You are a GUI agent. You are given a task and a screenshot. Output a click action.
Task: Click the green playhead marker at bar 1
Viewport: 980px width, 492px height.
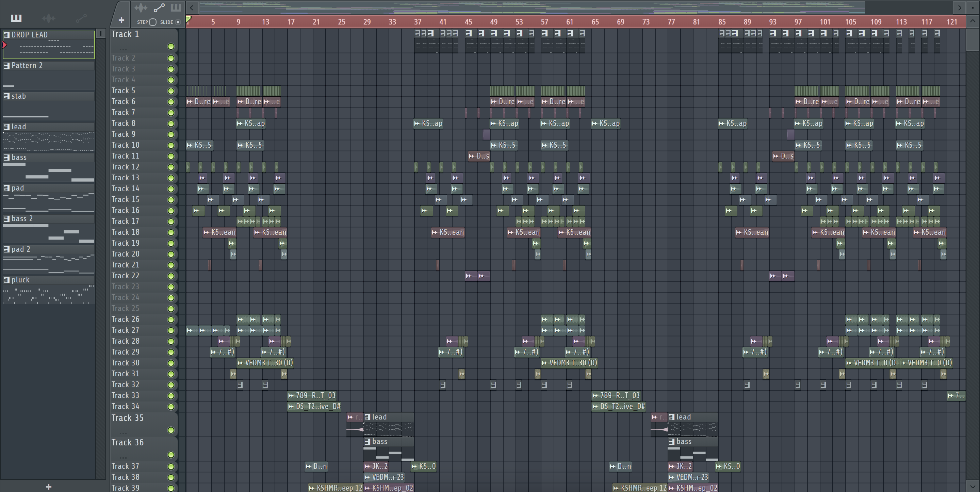[188, 19]
